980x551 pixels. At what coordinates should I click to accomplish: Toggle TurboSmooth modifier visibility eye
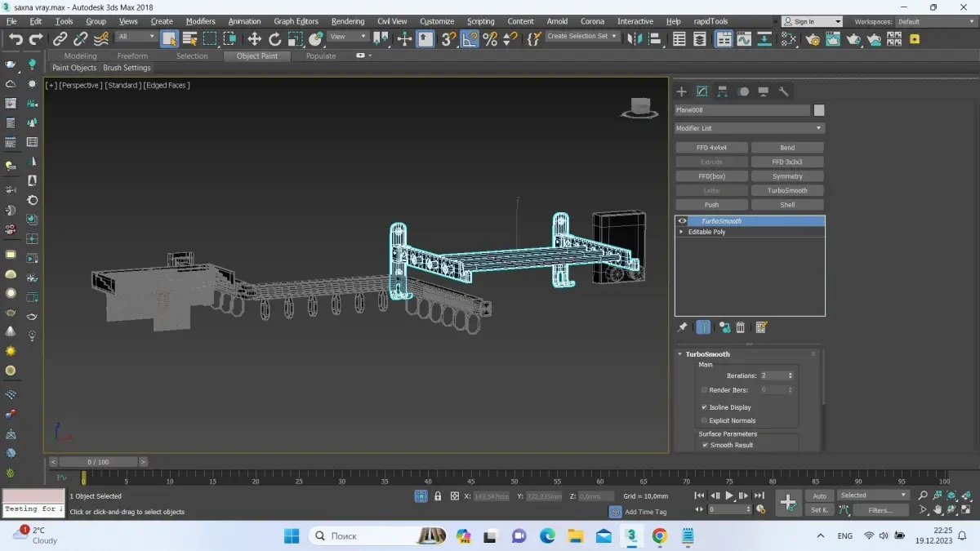pyautogui.click(x=682, y=221)
